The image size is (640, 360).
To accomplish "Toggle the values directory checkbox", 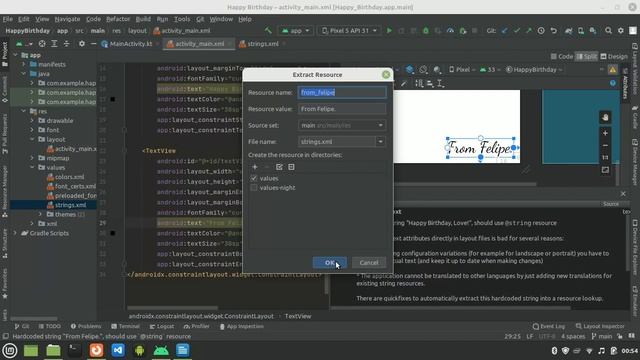I will (254, 178).
